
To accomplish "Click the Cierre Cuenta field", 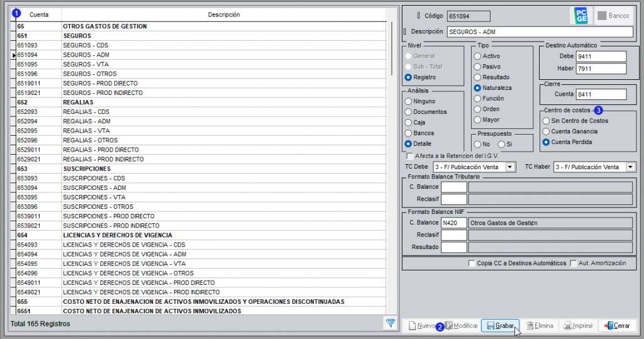I will tap(601, 94).
